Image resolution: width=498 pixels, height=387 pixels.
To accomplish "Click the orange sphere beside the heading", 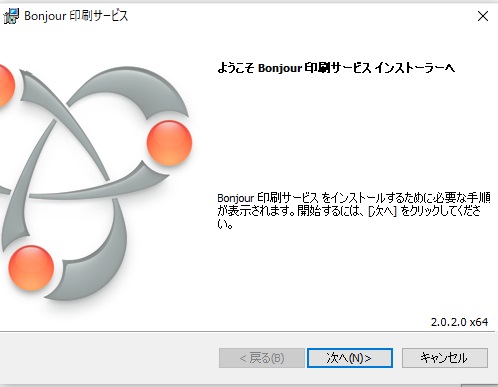I will pos(169,143).
